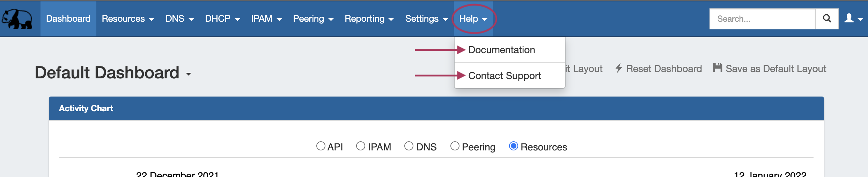Select the DNS radio button

tap(409, 146)
